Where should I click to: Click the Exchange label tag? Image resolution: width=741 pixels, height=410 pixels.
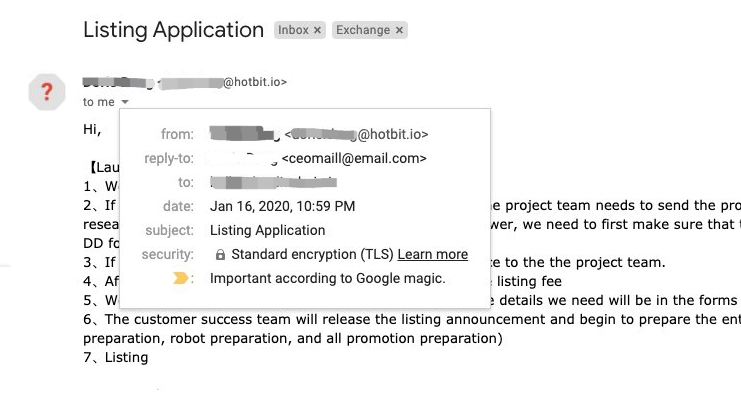[x=363, y=30]
